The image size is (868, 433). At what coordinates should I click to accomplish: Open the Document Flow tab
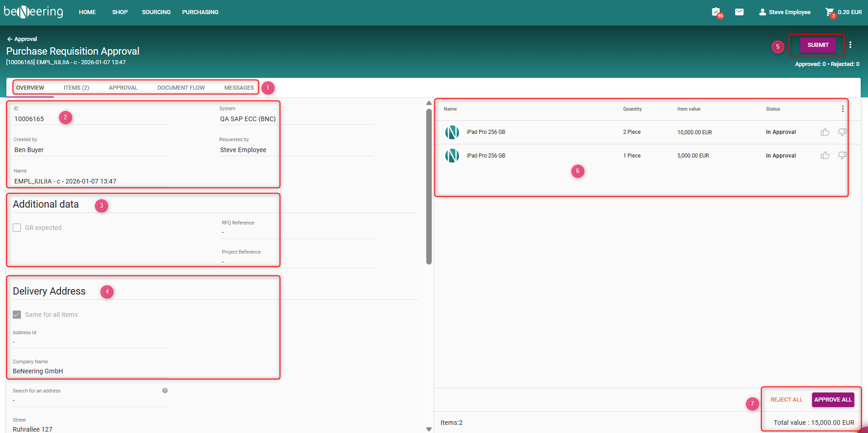(x=181, y=88)
